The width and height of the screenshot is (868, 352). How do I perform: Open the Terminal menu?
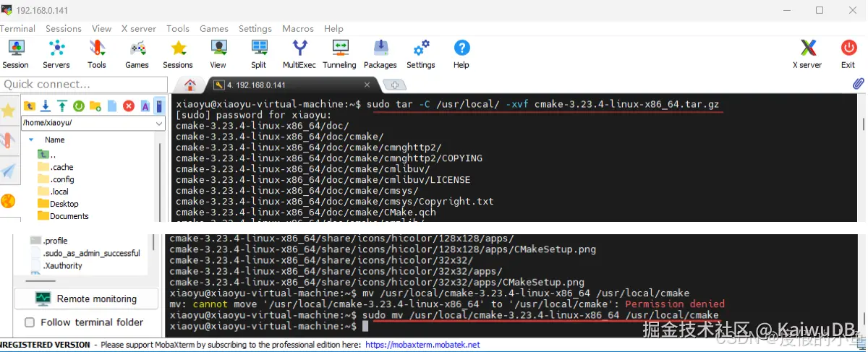click(17, 28)
